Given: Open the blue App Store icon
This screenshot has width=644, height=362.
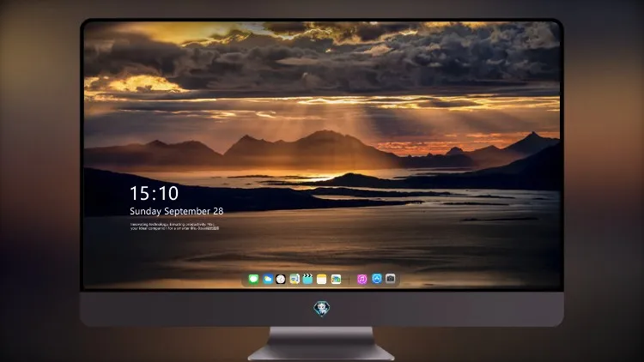Looking at the screenshot, I should pos(377,279).
